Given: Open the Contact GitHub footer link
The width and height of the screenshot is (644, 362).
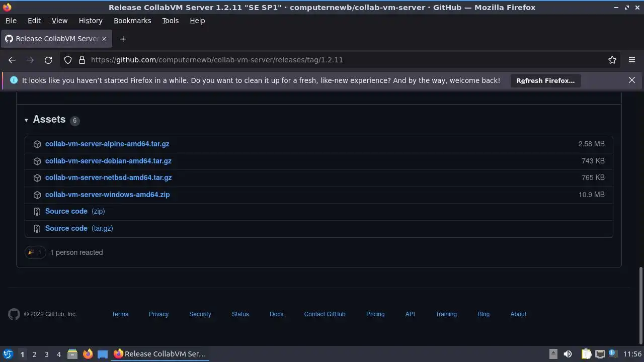Looking at the screenshot, I should point(325,314).
